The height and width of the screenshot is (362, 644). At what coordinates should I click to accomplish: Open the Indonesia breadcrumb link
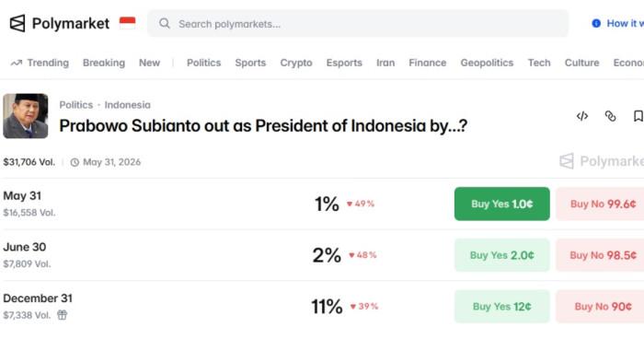(x=127, y=105)
